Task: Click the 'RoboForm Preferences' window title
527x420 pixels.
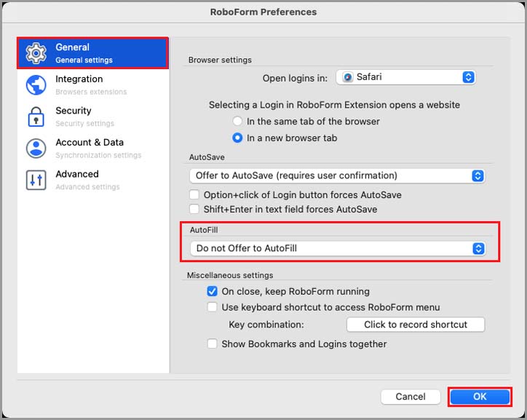Action: (x=263, y=12)
